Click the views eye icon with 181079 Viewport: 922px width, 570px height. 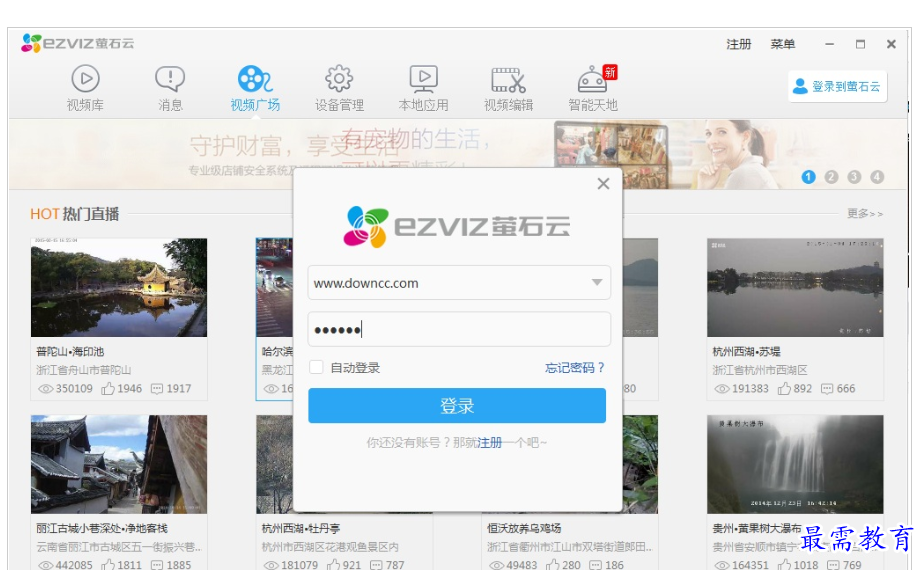(x=271, y=565)
